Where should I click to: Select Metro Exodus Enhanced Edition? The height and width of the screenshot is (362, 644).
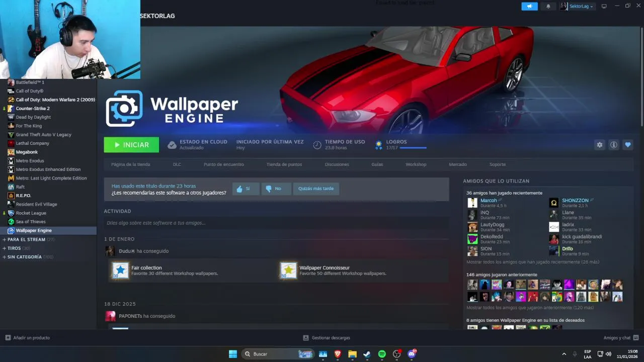click(x=48, y=169)
